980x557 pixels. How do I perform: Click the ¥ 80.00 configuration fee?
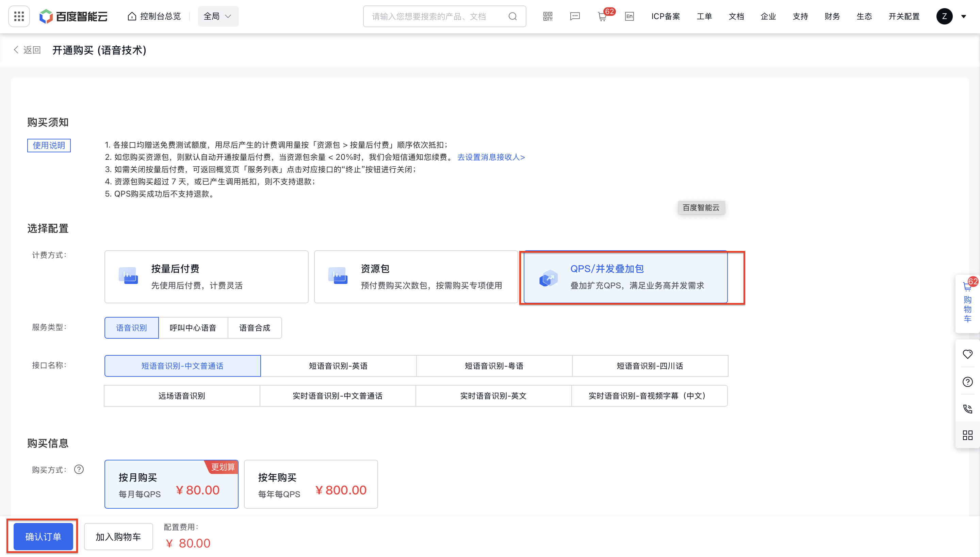pos(188,543)
